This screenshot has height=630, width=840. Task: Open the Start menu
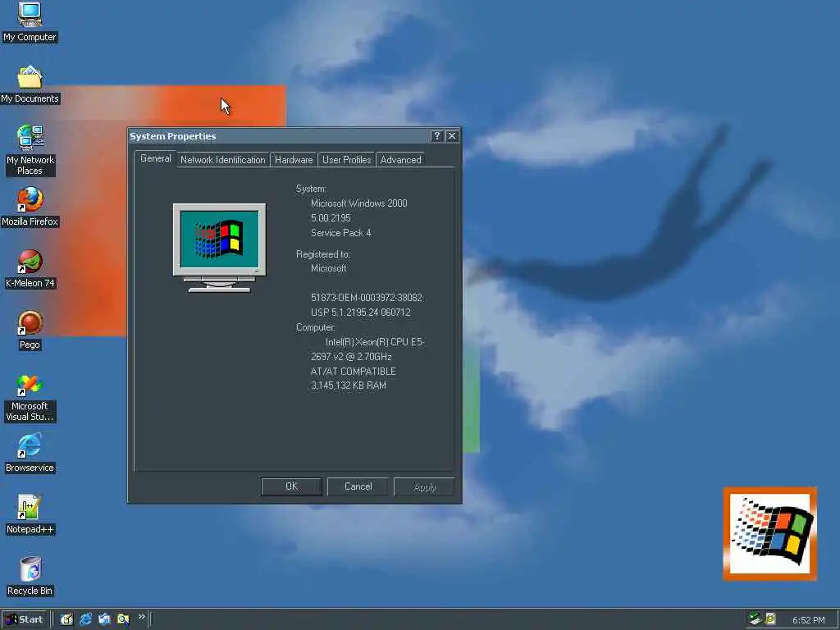coord(25,619)
